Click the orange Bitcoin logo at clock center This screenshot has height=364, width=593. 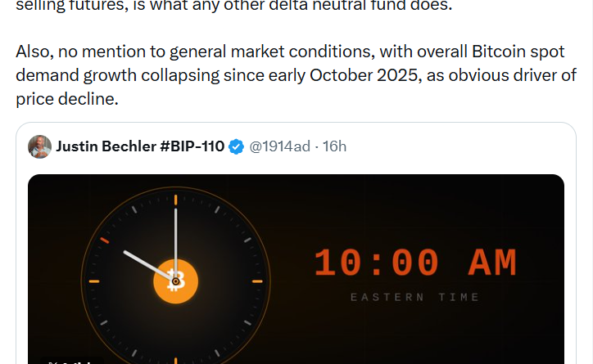click(175, 281)
